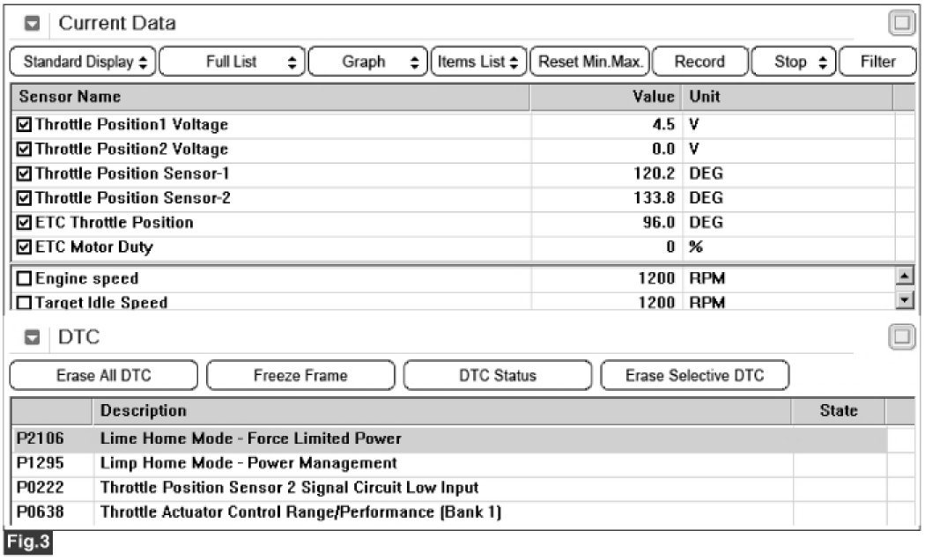Image resolution: width=925 pixels, height=560 pixels.
Task: Check the Target Idle Speed sensor
Action: (24, 303)
